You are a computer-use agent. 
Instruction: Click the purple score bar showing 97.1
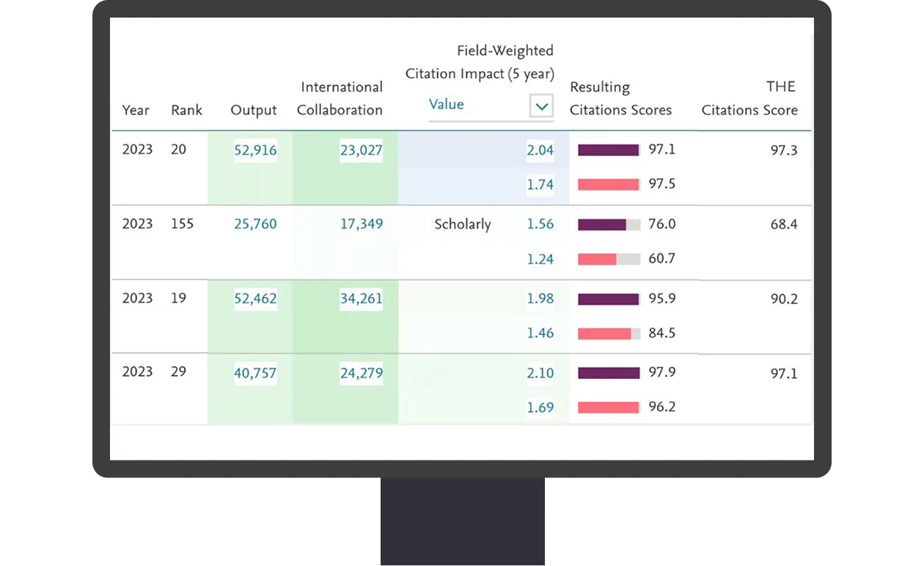tap(609, 150)
